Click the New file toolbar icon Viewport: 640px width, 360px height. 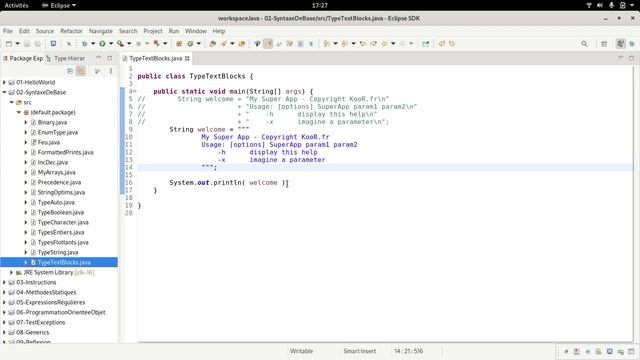[9, 44]
